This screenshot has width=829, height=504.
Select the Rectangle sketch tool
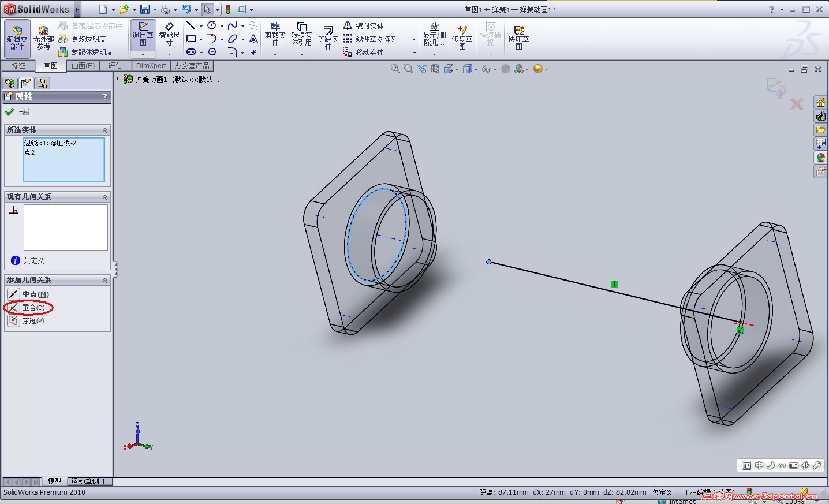pyautogui.click(x=191, y=39)
